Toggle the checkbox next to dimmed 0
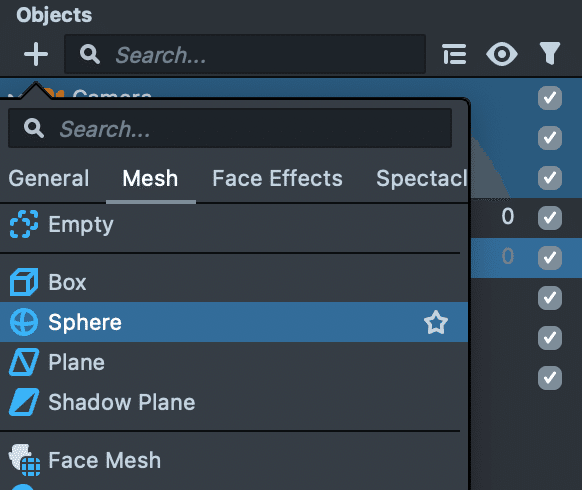Image resolution: width=582 pixels, height=490 pixels. (x=550, y=257)
